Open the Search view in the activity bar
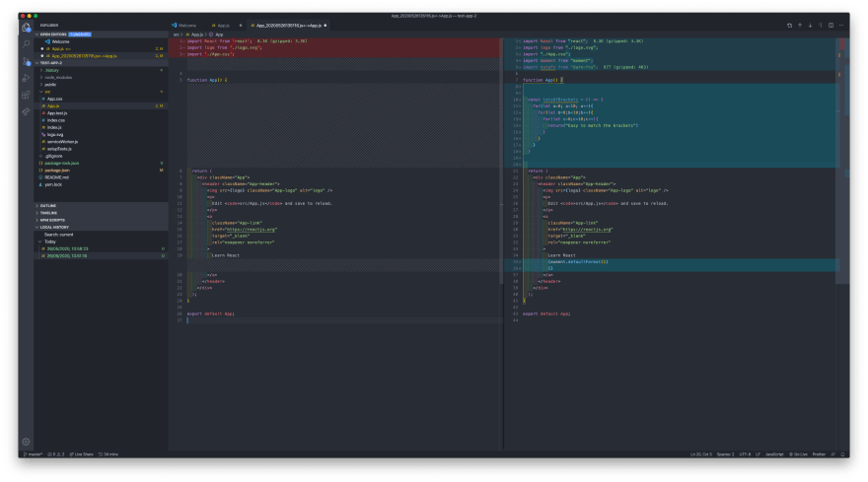868x482 pixels. (26, 43)
